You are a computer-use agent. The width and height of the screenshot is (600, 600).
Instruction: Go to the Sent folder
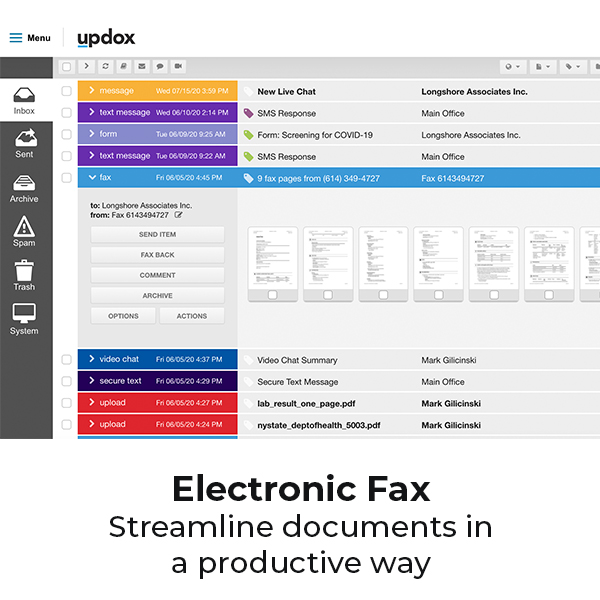click(x=24, y=142)
